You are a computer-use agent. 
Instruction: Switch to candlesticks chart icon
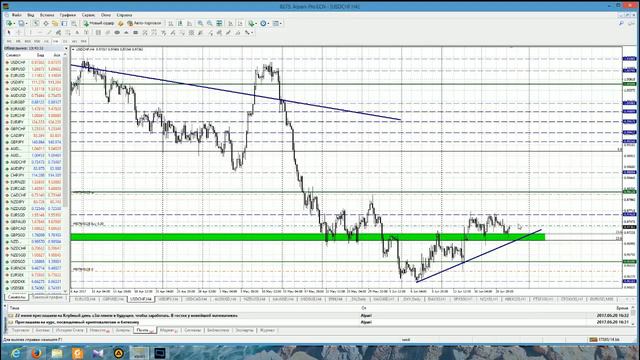[x=180, y=23]
